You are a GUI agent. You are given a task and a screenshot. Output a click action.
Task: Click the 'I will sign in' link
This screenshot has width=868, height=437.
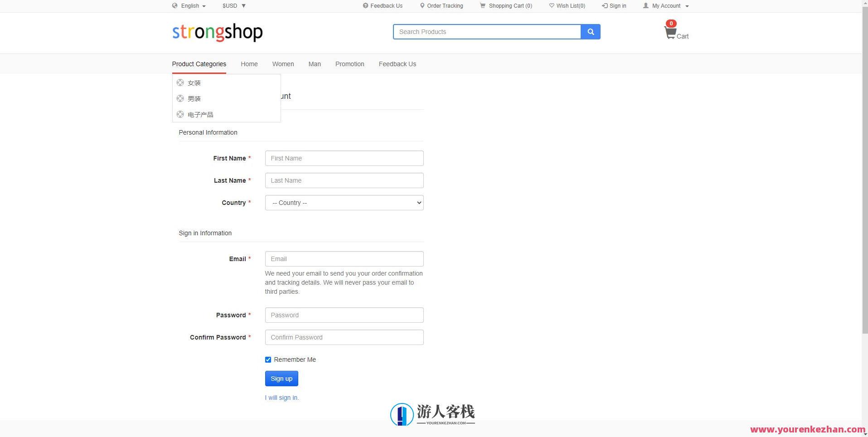click(x=281, y=398)
